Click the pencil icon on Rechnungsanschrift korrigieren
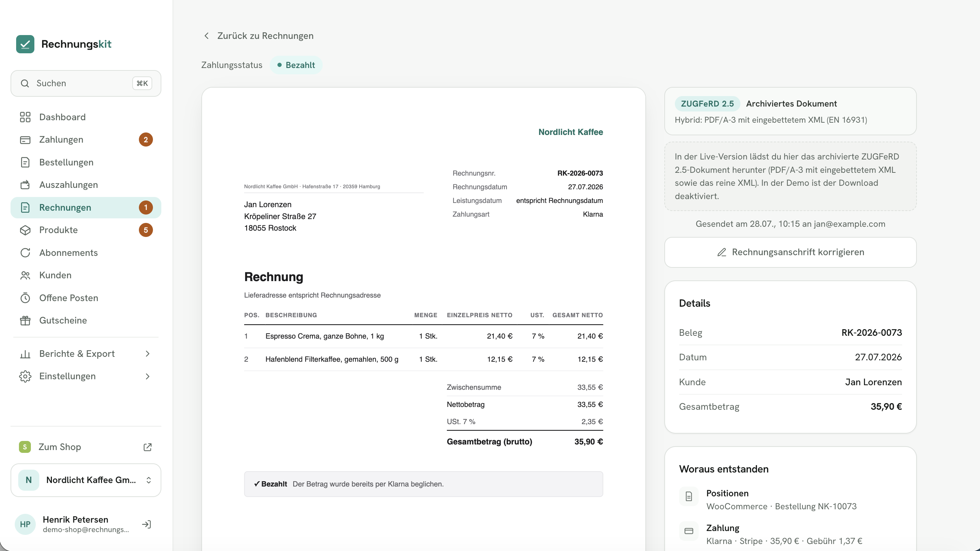980x551 pixels. [722, 252]
